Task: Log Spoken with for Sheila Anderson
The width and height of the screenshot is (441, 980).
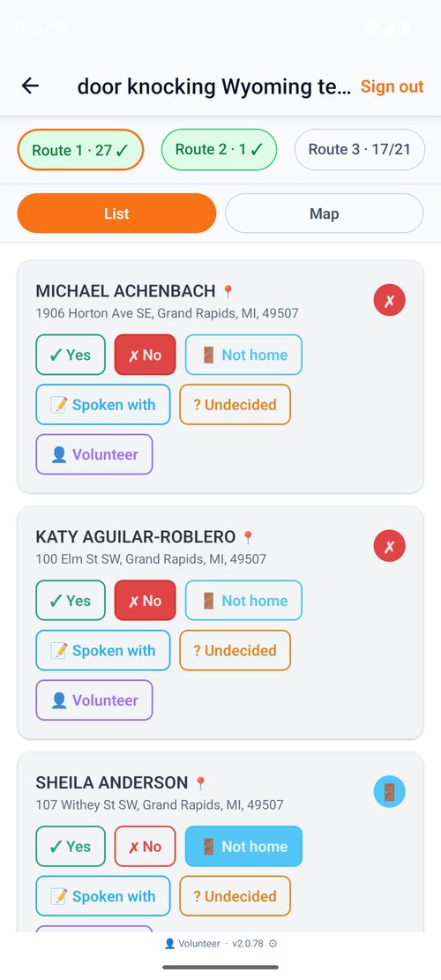Action: click(x=103, y=896)
